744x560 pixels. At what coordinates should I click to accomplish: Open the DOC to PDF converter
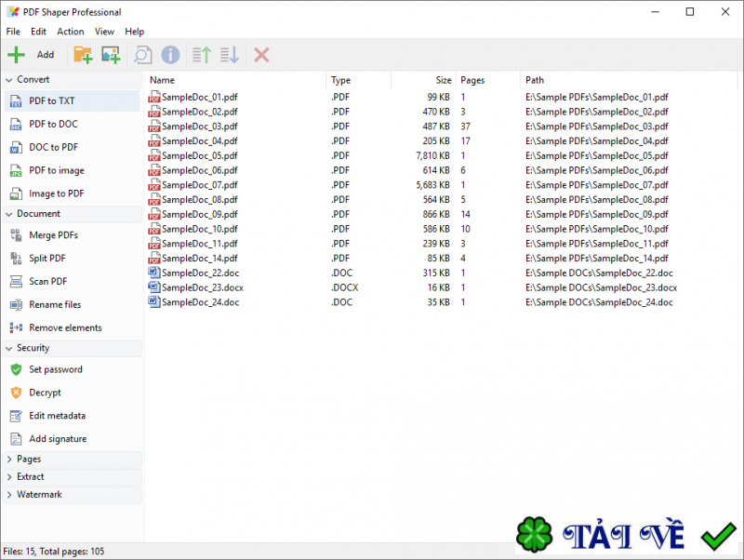(x=53, y=147)
